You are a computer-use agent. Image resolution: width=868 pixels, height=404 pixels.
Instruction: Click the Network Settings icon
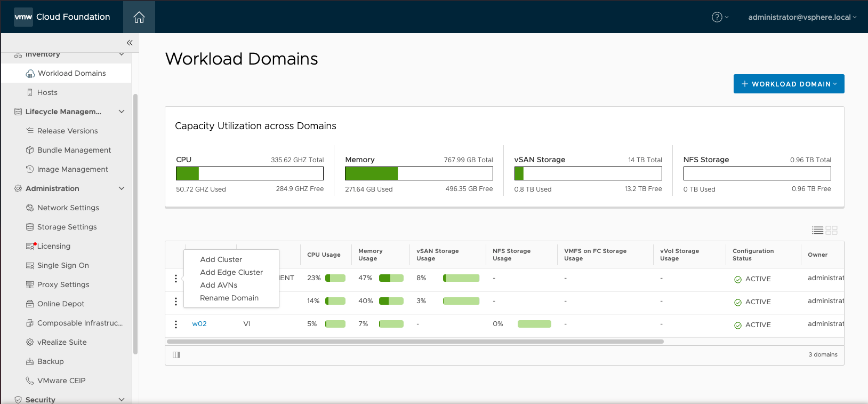pyautogui.click(x=30, y=208)
